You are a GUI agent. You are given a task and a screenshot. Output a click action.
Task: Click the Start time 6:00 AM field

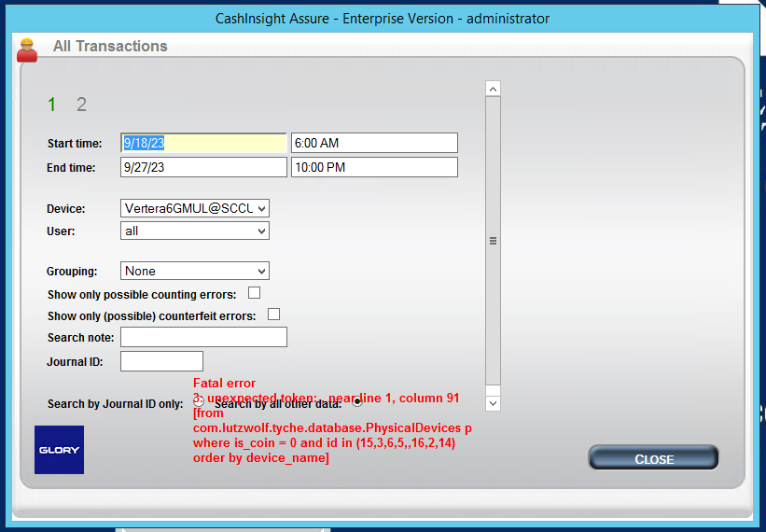coord(374,143)
